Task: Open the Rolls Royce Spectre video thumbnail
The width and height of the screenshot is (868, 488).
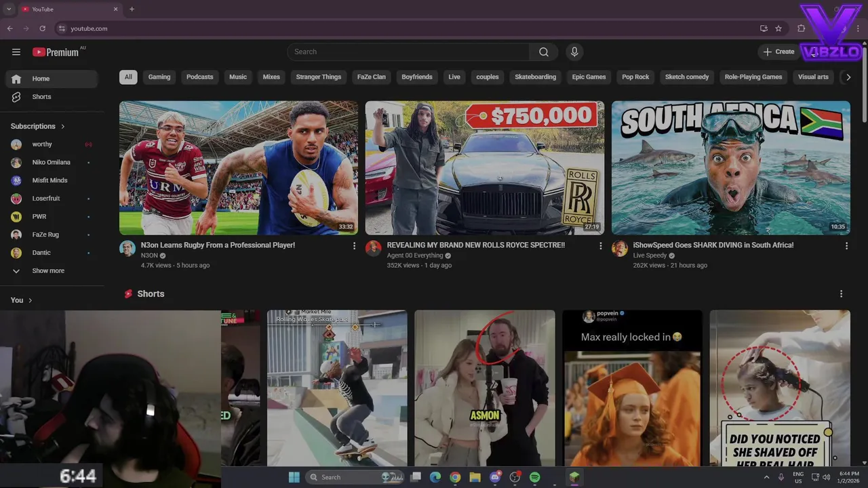Action: (x=485, y=168)
